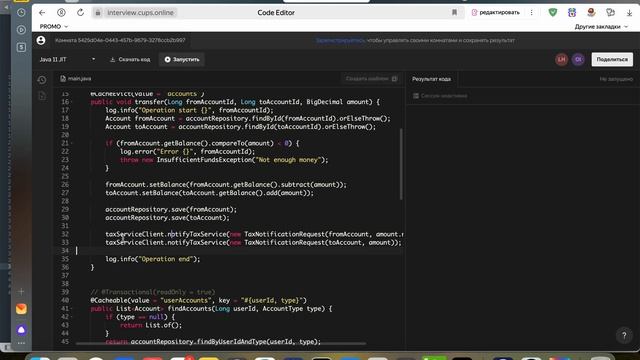The image size is (640, 360).
Task: Switch to the 'Результат кода' tab
Action: coord(431,79)
